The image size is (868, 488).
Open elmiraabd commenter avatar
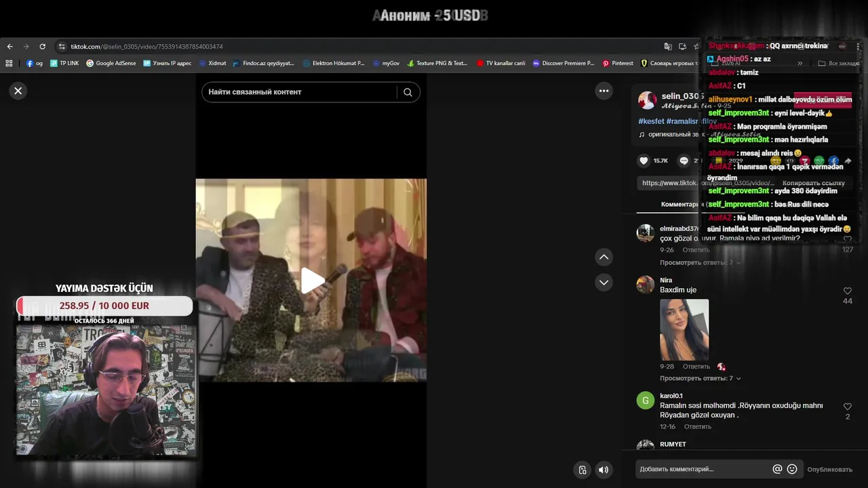coord(645,233)
